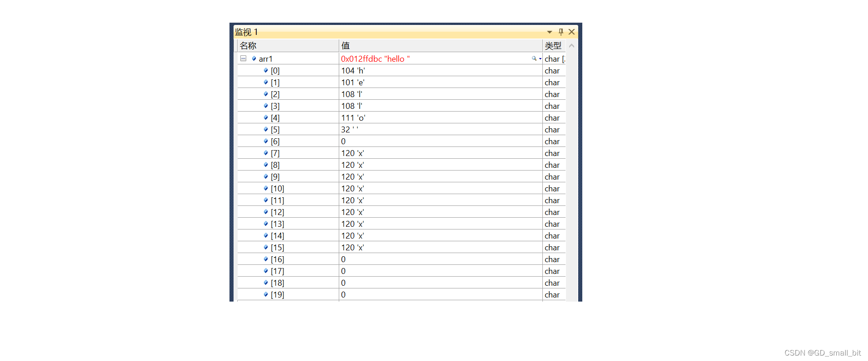Select the [12] element row
This screenshot has width=868, height=361.
401,212
